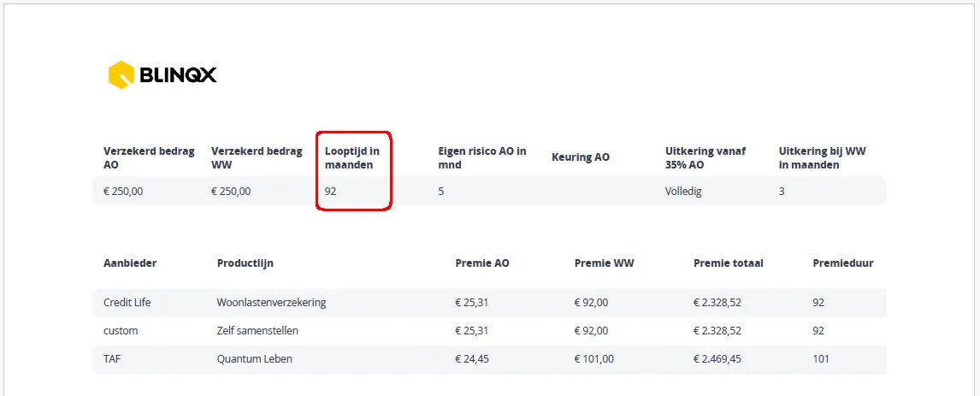Viewport: 980px width, 396px height.
Task: Click the Woonlastenverzekering product line
Action: coord(271,303)
